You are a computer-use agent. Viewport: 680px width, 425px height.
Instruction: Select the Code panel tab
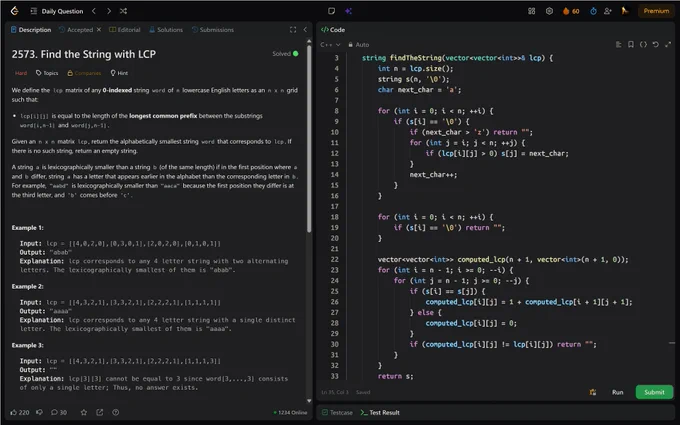click(x=333, y=29)
